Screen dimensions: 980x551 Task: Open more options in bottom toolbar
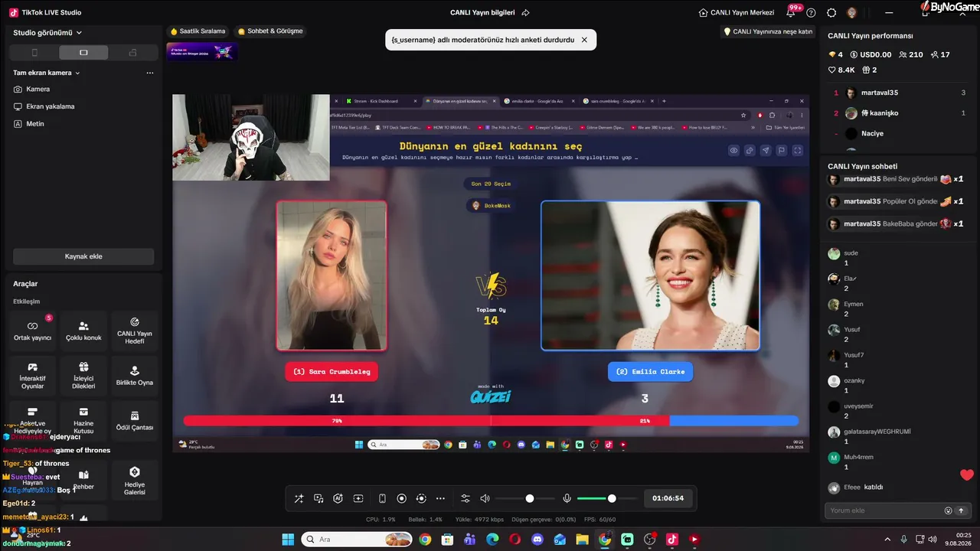[440, 498]
